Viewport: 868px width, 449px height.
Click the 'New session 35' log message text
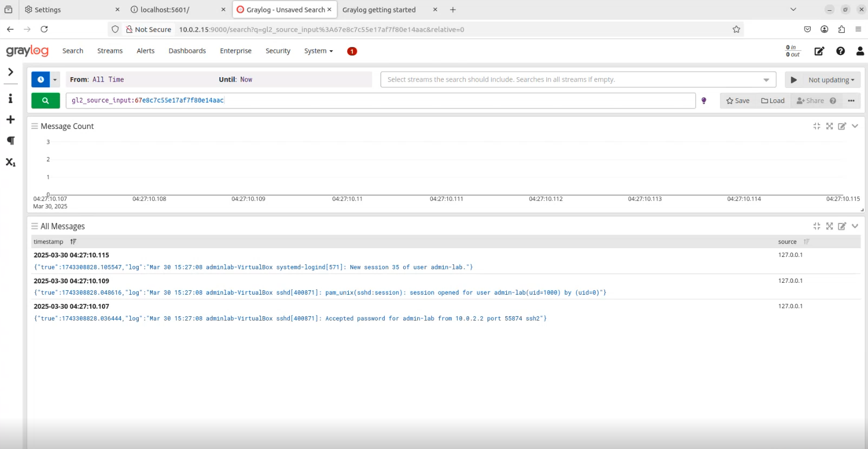coord(253,267)
